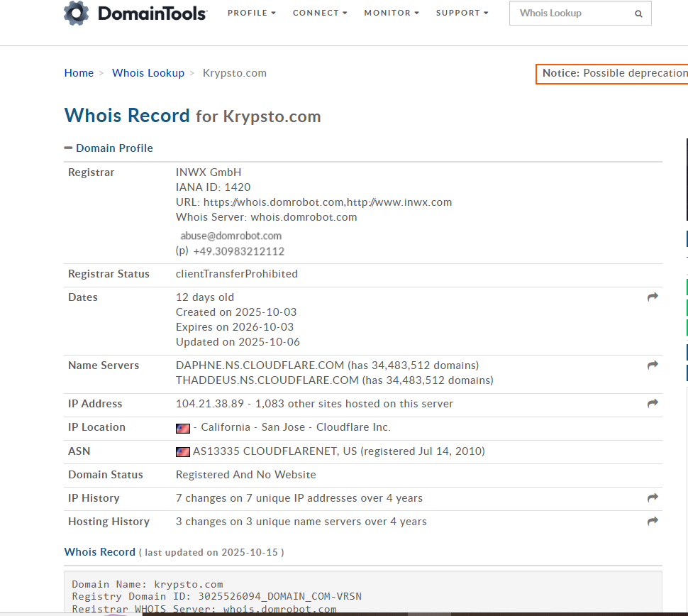
Task: Click share arrow in Name Servers row
Action: (x=653, y=365)
